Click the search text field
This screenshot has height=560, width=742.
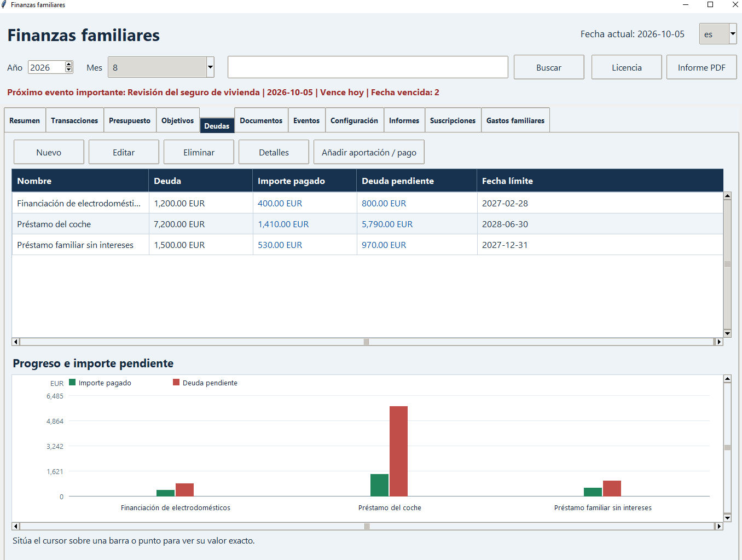368,67
